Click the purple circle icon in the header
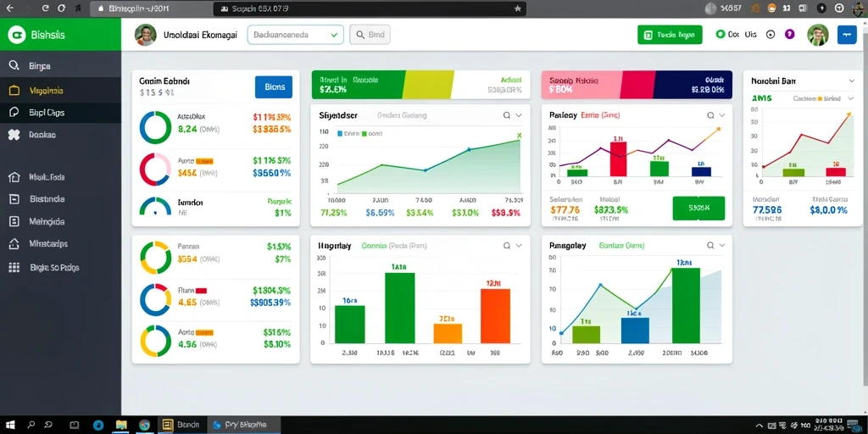868x434 pixels. coord(790,34)
